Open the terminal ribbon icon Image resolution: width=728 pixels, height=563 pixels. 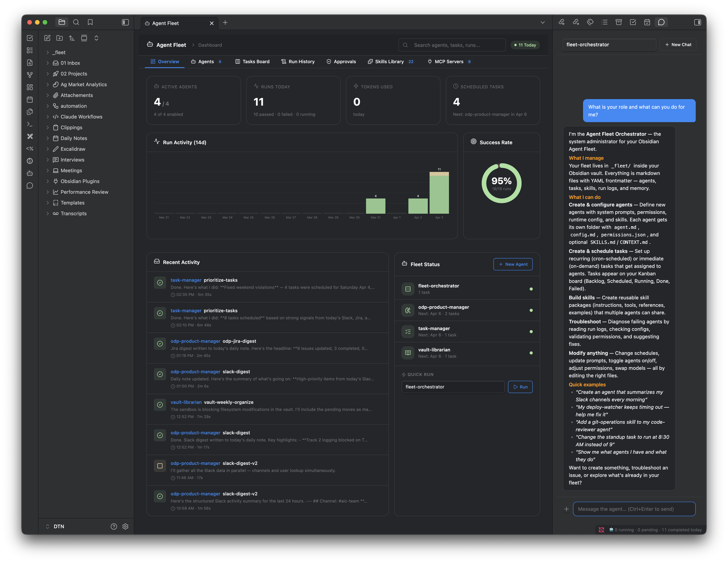[30, 124]
